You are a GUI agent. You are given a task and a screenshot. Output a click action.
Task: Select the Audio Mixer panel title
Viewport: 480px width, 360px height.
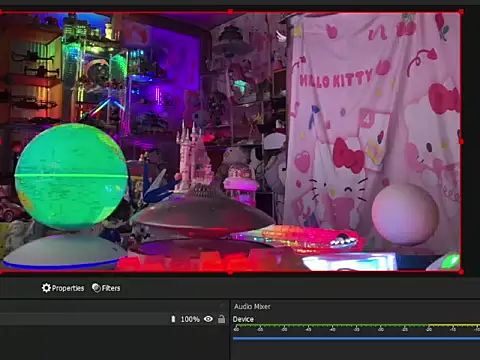pos(252,306)
